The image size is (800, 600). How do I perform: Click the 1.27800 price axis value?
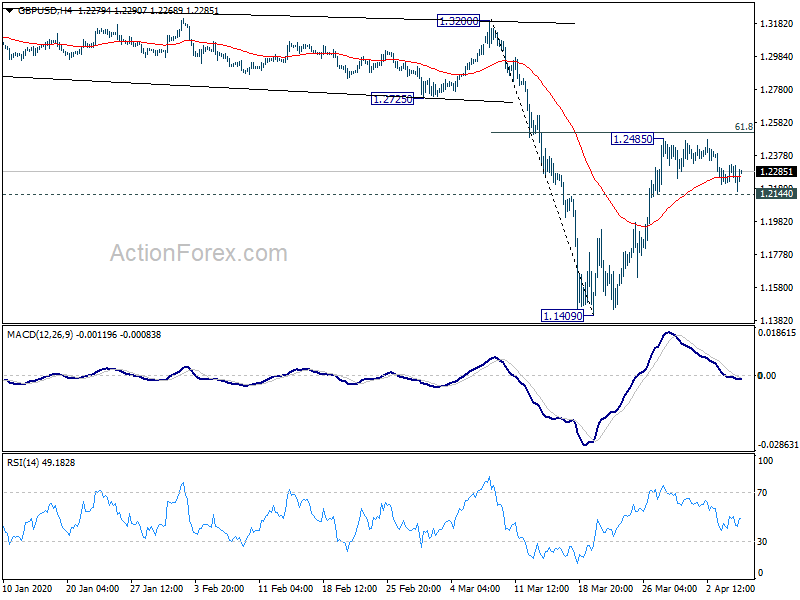[x=777, y=90]
